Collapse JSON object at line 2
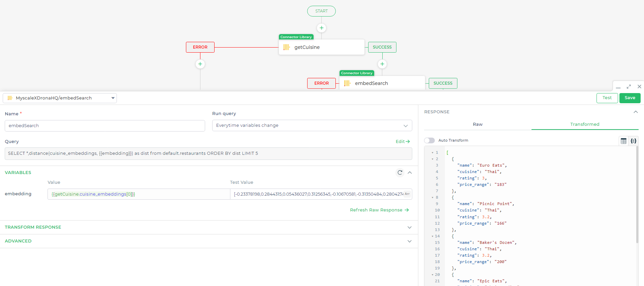The image size is (644, 286). pyautogui.click(x=432, y=159)
